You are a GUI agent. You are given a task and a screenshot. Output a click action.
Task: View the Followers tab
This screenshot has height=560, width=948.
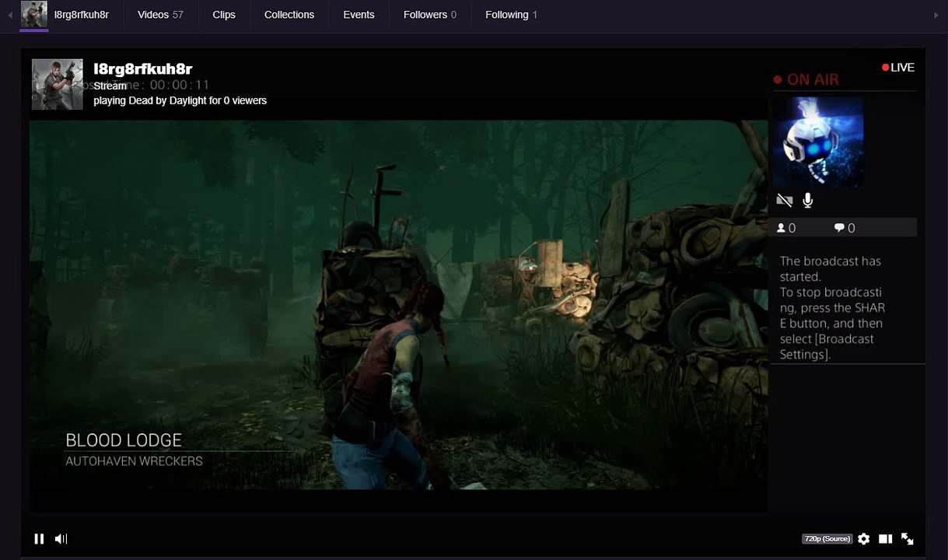coord(430,15)
